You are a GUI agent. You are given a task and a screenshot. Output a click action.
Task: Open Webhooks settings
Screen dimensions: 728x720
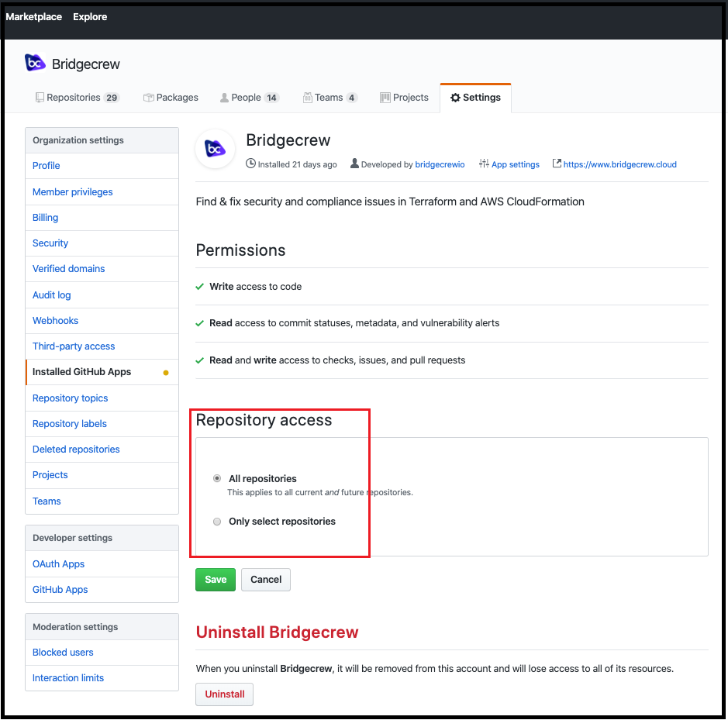[x=102, y=321]
